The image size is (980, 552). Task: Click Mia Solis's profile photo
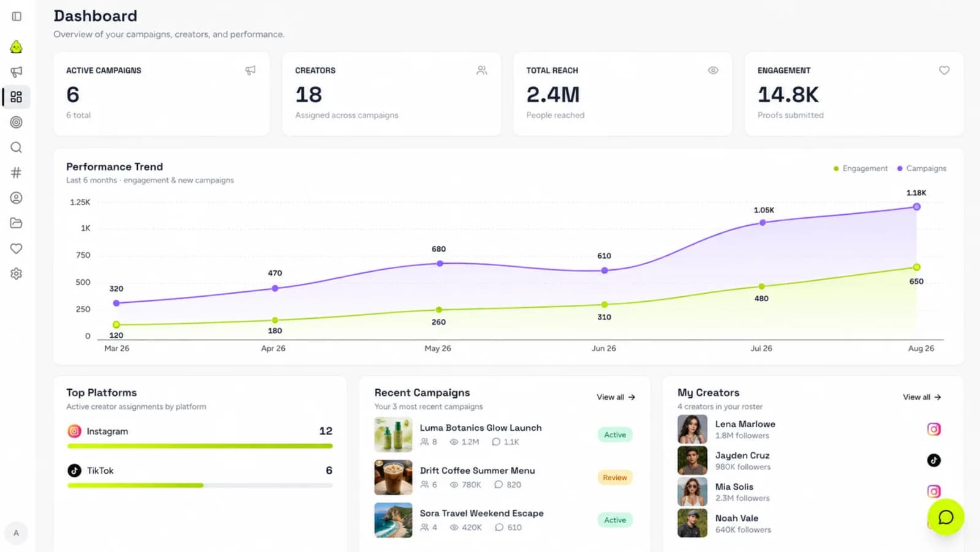tap(692, 491)
